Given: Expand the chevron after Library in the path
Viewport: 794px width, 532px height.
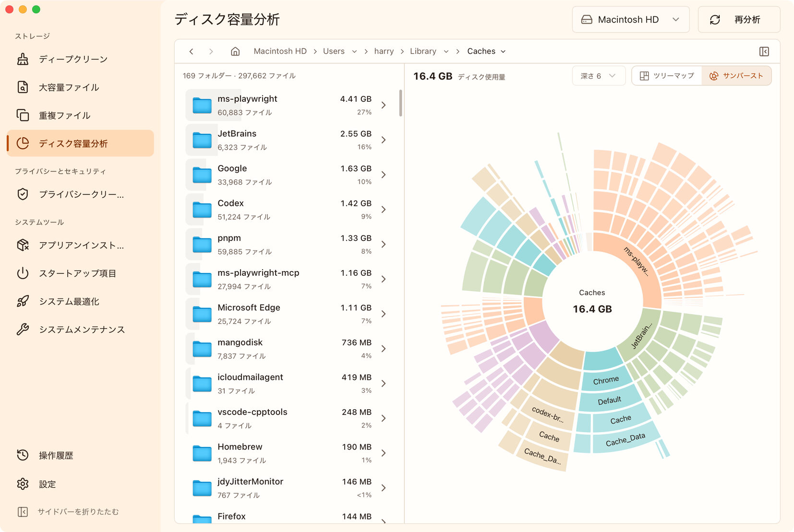Looking at the screenshot, I should [446, 51].
